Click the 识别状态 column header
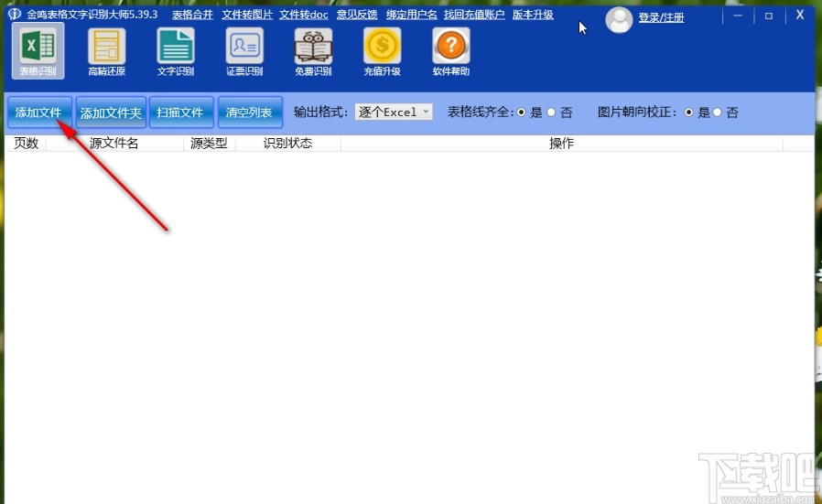 tap(287, 143)
